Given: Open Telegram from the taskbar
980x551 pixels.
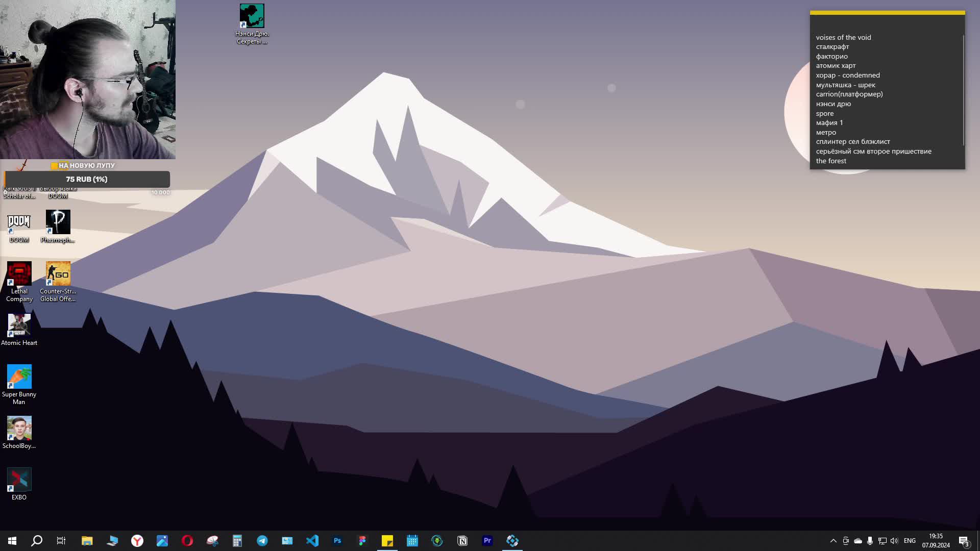Looking at the screenshot, I should click(x=262, y=541).
